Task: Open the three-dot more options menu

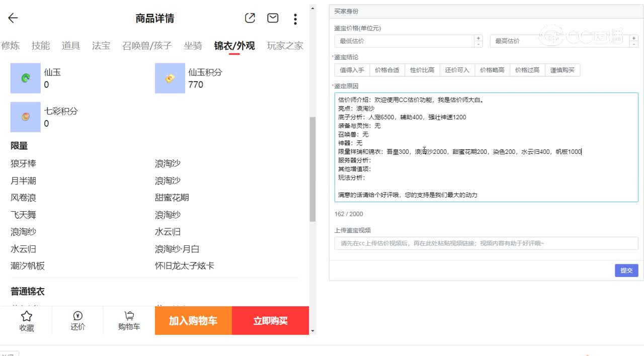Action: point(295,19)
